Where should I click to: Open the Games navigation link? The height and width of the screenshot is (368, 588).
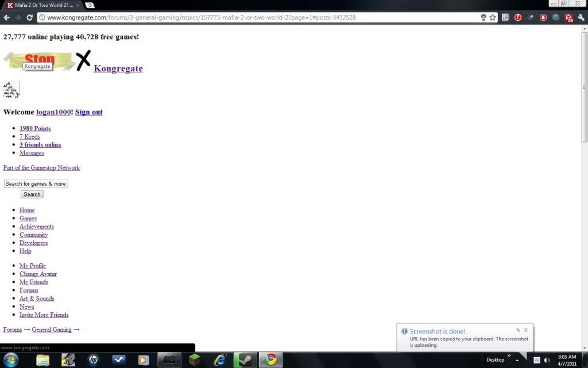point(28,218)
